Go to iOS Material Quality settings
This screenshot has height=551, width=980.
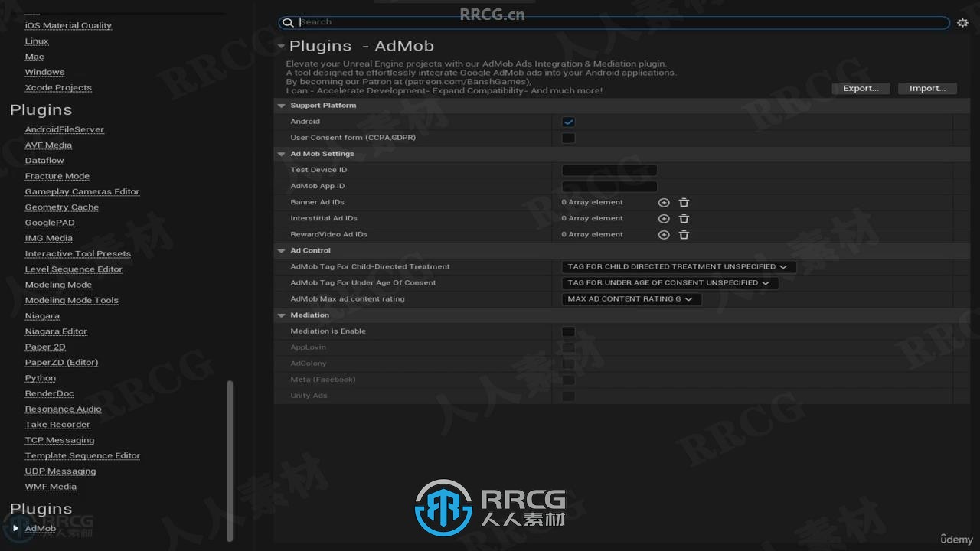68,25
